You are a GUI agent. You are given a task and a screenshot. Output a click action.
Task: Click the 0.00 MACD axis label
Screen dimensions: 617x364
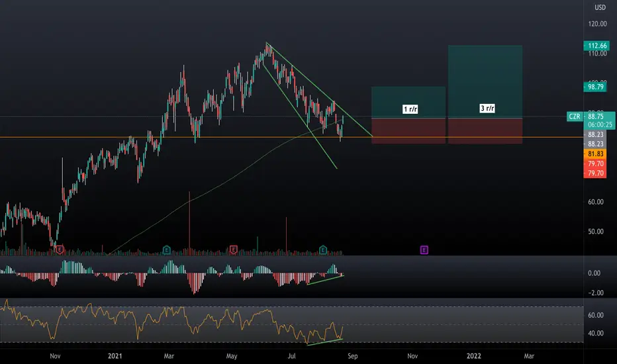[x=594, y=273]
